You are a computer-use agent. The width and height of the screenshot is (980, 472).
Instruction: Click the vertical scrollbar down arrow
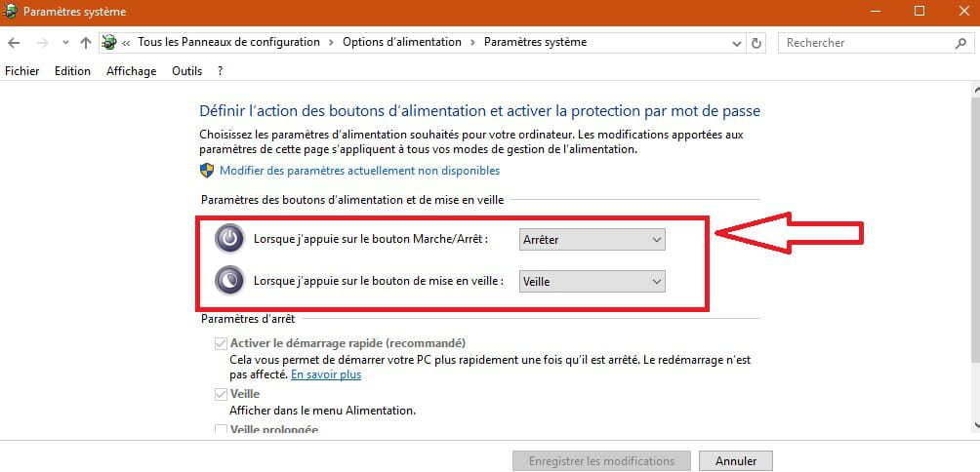[976, 424]
